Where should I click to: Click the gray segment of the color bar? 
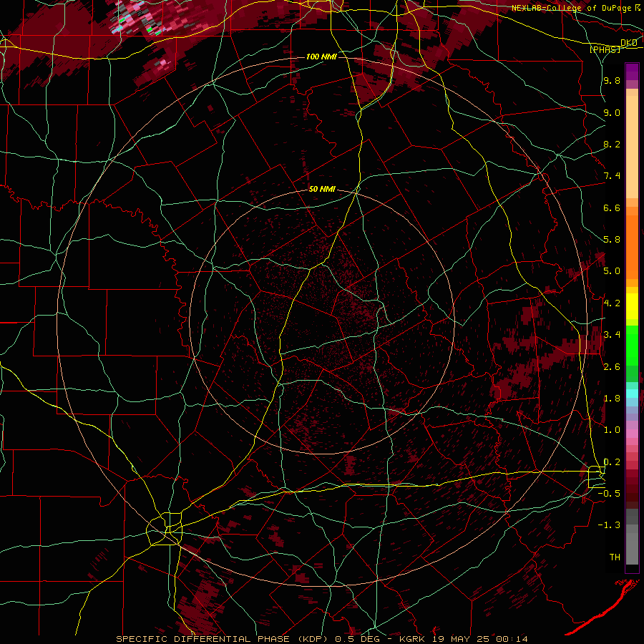(x=632, y=536)
